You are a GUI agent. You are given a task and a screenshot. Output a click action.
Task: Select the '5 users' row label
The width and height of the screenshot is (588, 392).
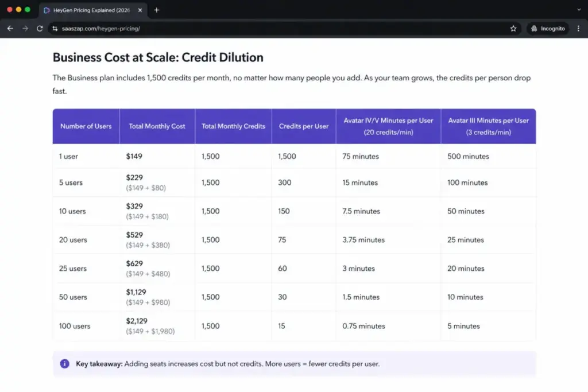71,183
